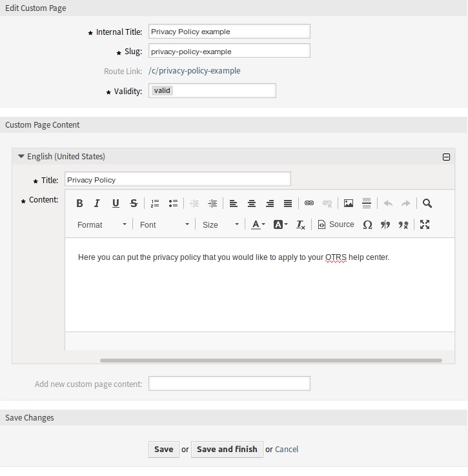The height and width of the screenshot is (476, 468).
Task: Cancel editing the custom page
Action: [286, 450]
